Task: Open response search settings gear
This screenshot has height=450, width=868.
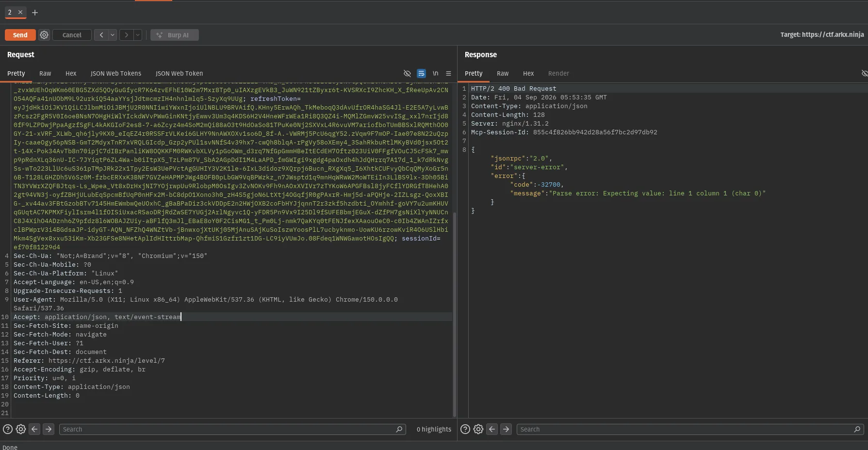Action: pos(478,429)
